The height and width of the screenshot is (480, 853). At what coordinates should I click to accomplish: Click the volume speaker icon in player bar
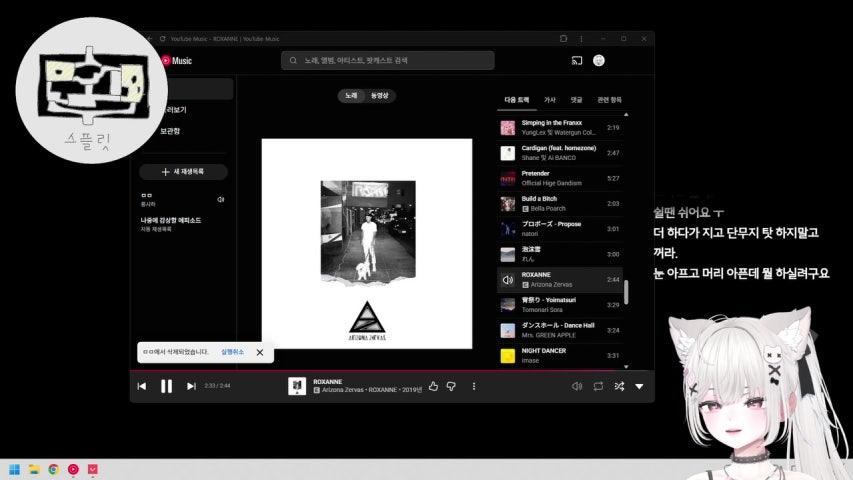[x=577, y=386]
